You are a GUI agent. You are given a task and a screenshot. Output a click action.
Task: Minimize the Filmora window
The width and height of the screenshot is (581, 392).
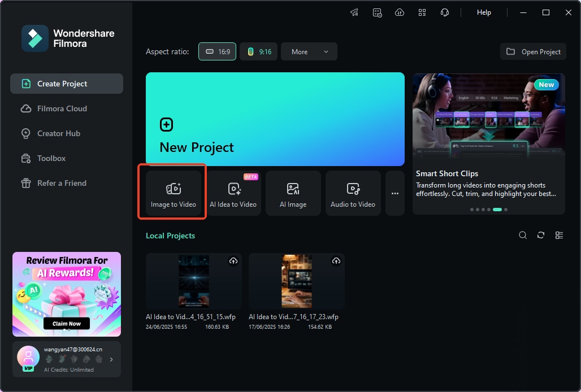523,12
